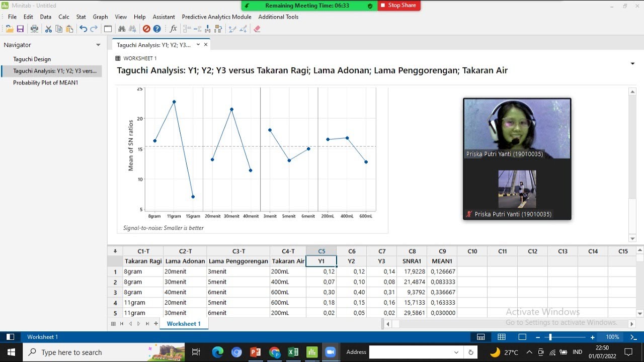Click the window pane icon beside Redo
The image size is (644, 362).
coord(108,29)
